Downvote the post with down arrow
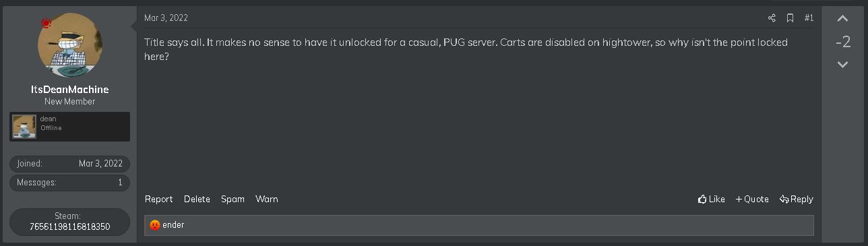The width and height of the screenshot is (868, 246). 842,65
